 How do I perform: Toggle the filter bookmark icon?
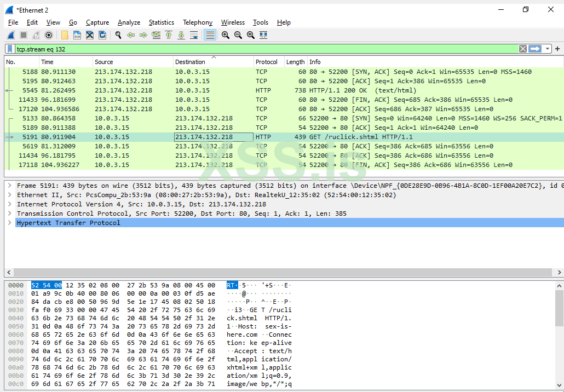tap(9, 48)
